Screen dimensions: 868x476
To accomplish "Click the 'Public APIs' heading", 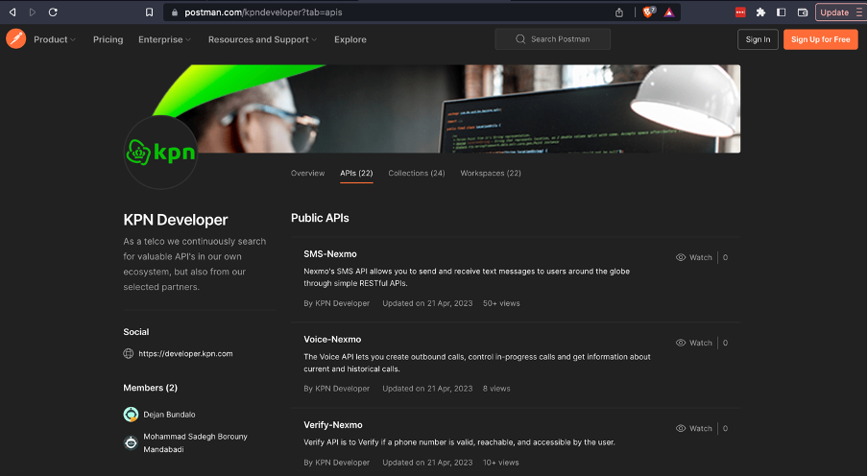I will click(x=320, y=218).
